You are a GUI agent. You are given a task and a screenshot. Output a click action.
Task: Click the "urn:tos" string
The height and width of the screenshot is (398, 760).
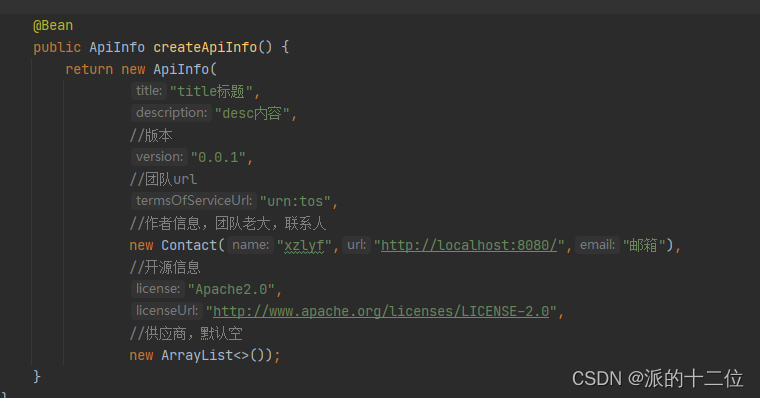point(295,201)
